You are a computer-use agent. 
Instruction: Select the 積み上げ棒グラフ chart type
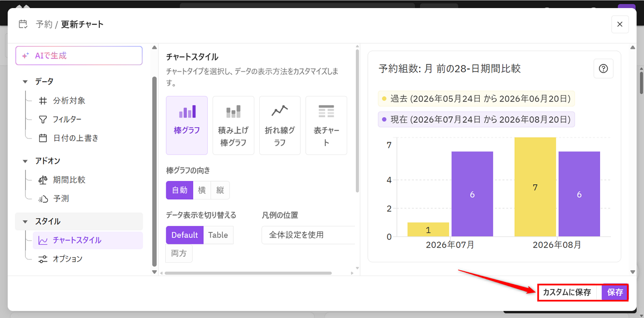click(233, 125)
